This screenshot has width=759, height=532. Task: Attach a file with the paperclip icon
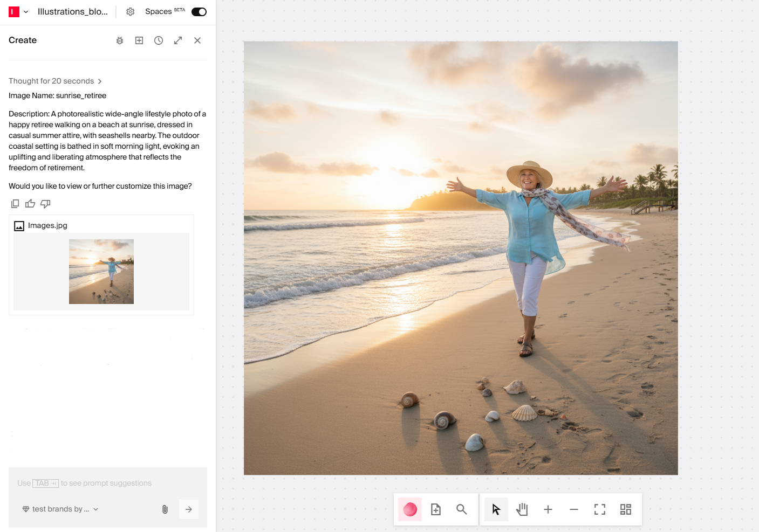[x=165, y=509]
